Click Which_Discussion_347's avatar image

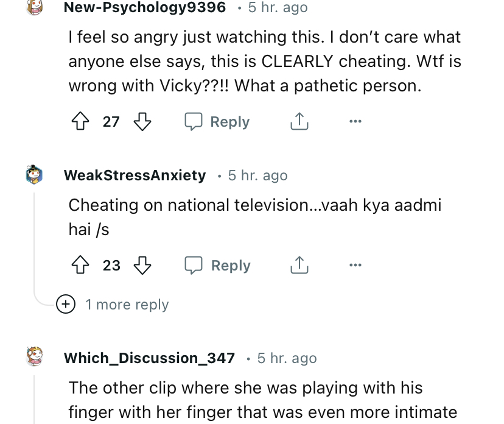34,358
